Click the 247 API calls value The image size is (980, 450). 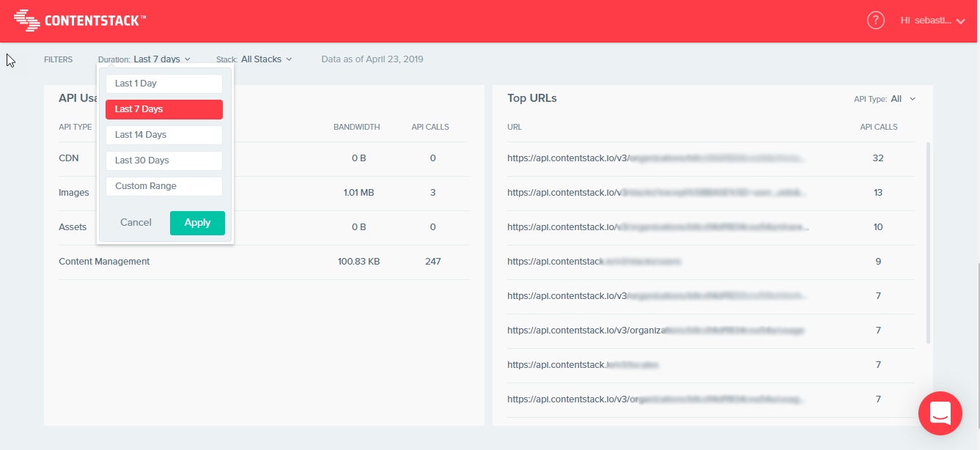(x=433, y=262)
